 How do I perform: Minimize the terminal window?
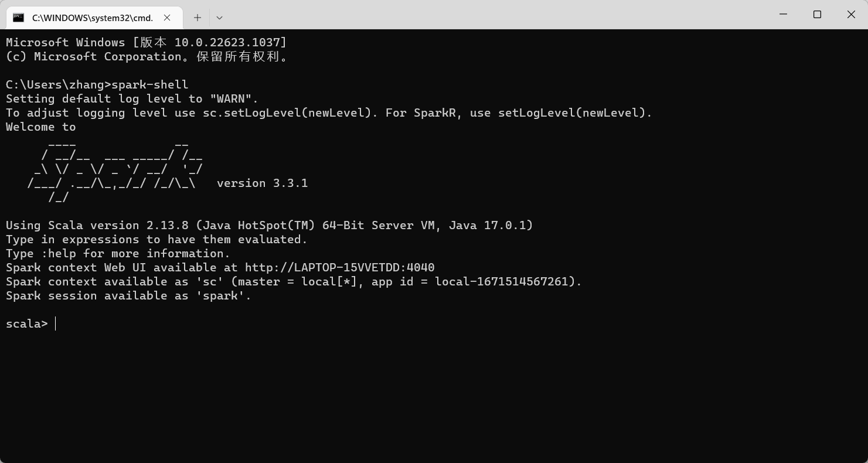(x=784, y=14)
